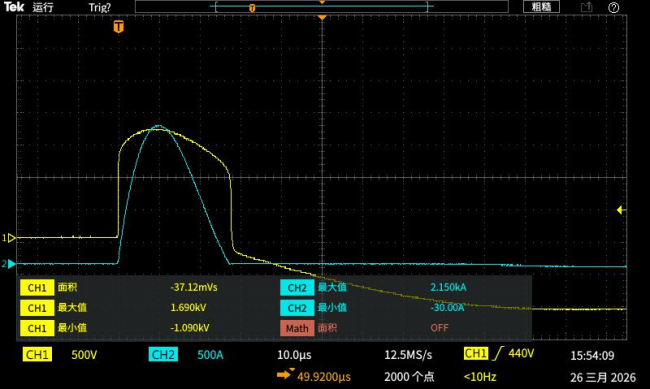650x389 pixels.
Task: Click the 运行 run status label
Action: pos(43,7)
